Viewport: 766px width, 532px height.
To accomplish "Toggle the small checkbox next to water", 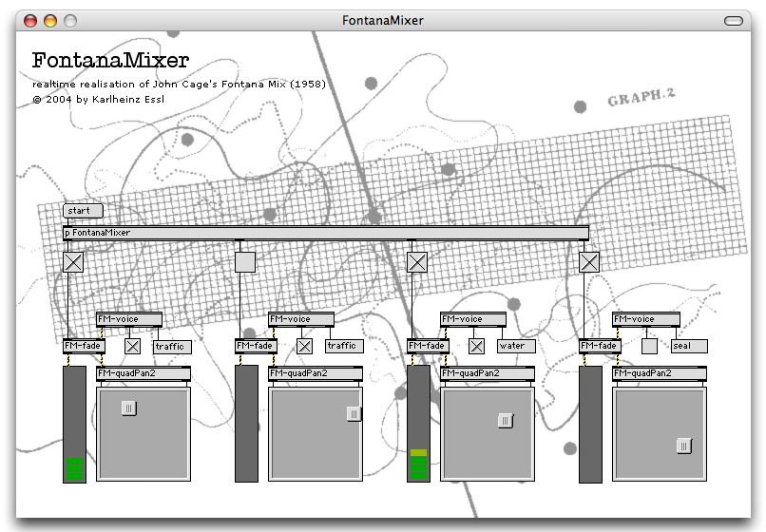I will 476,347.
